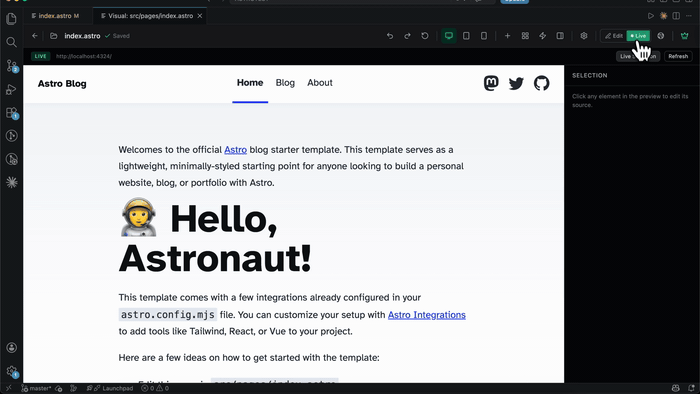Image resolution: width=700 pixels, height=394 pixels.
Task: Click the folder icon beside index.astro
Action: pyautogui.click(x=54, y=36)
